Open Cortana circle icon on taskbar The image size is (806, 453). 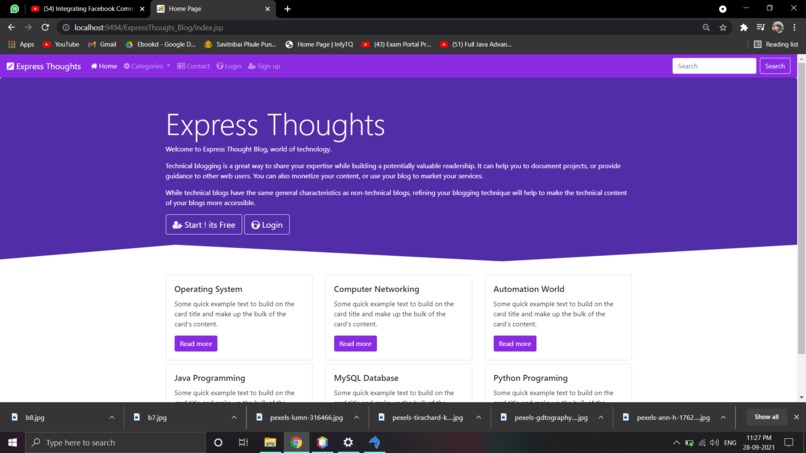pos(218,442)
